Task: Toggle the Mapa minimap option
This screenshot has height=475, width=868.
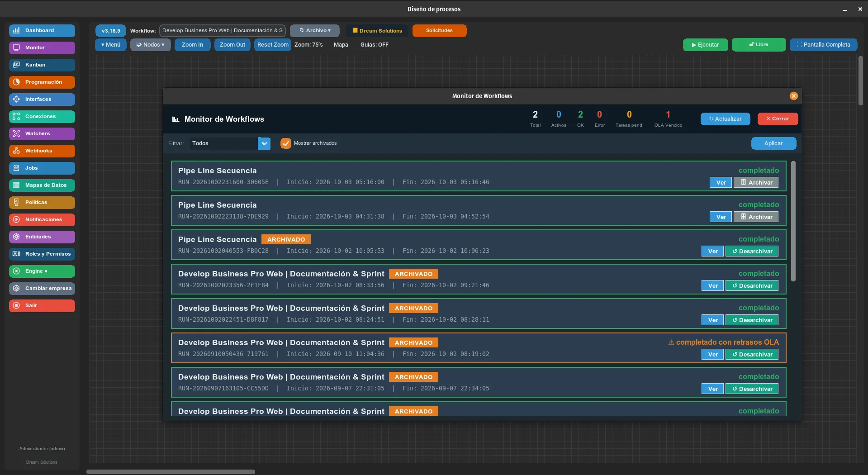Action: pos(341,45)
